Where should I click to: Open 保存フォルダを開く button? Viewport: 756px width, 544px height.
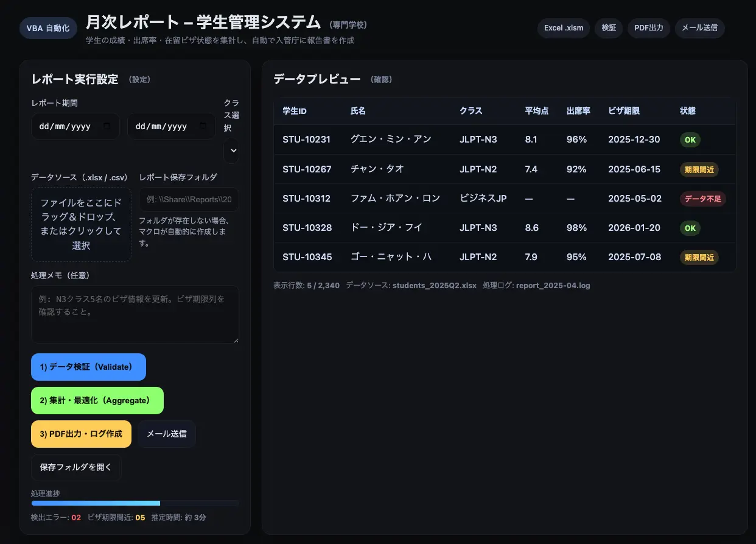[76, 467]
